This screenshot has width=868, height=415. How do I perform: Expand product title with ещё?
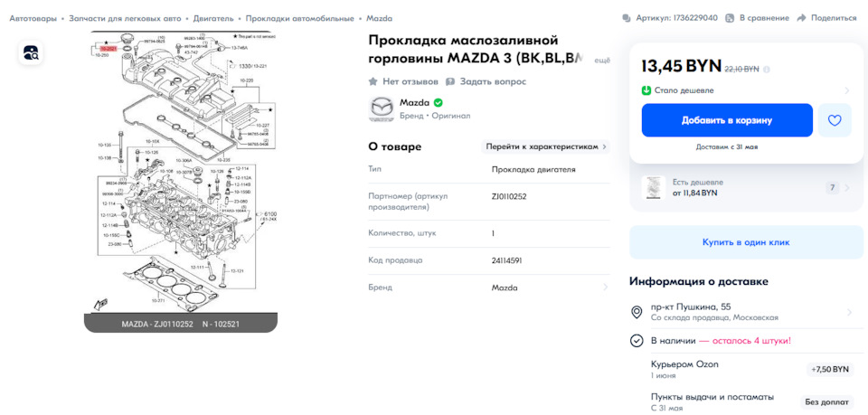pos(602,61)
